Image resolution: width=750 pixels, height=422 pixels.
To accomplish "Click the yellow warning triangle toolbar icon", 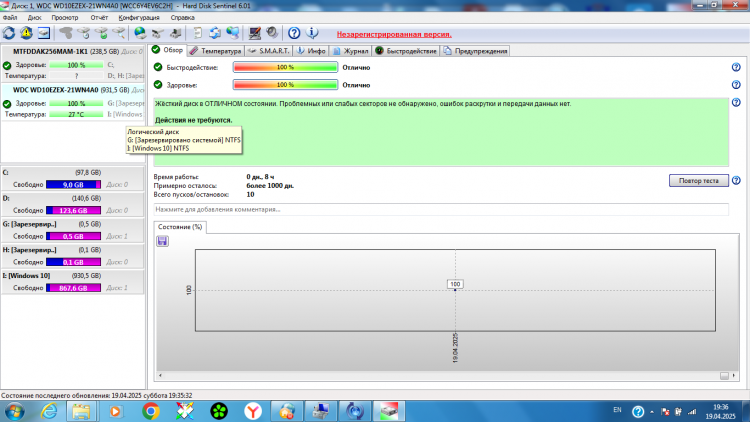I will 26,33.
